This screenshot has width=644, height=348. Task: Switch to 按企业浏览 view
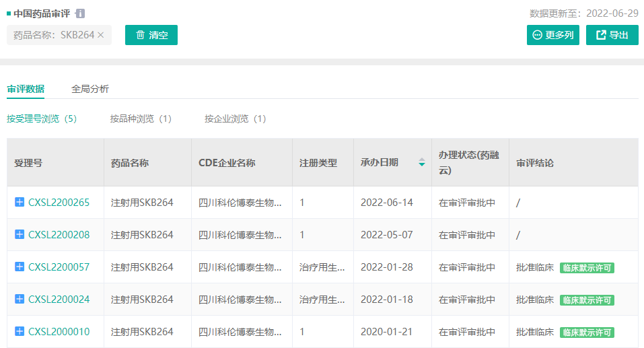[236, 119]
